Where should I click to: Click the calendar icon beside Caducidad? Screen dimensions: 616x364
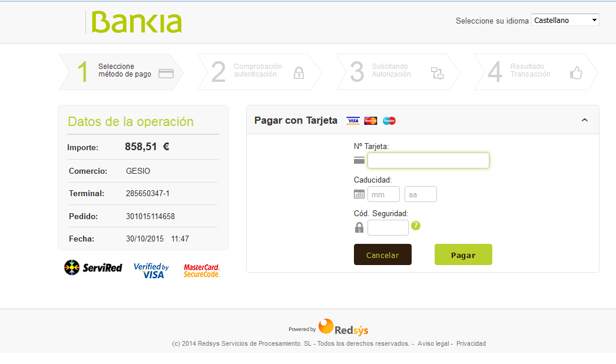(359, 194)
